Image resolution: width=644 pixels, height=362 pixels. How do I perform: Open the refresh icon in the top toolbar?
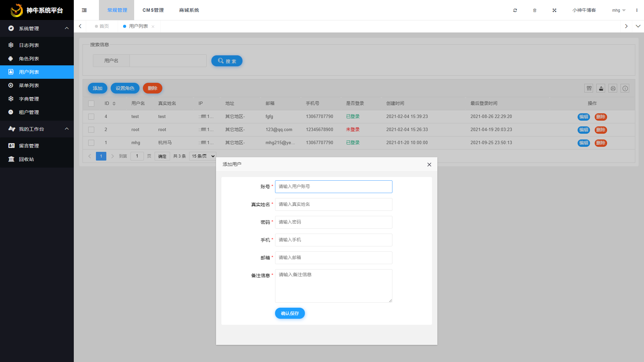tap(515, 10)
